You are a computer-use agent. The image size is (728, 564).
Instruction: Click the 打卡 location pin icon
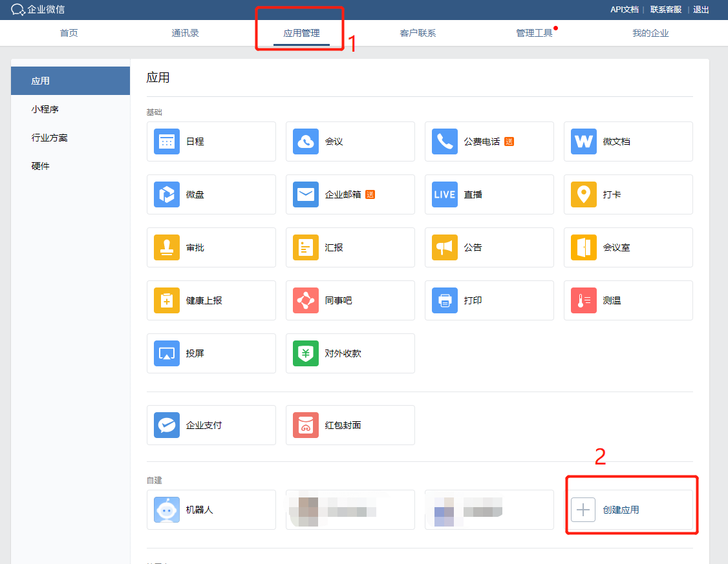(x=584, y=194)
